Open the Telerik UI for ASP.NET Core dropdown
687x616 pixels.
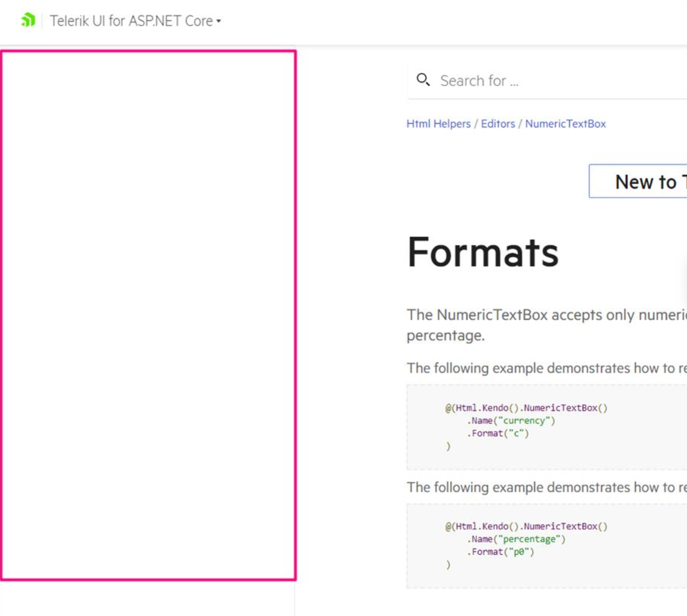[x=136, y=21]
